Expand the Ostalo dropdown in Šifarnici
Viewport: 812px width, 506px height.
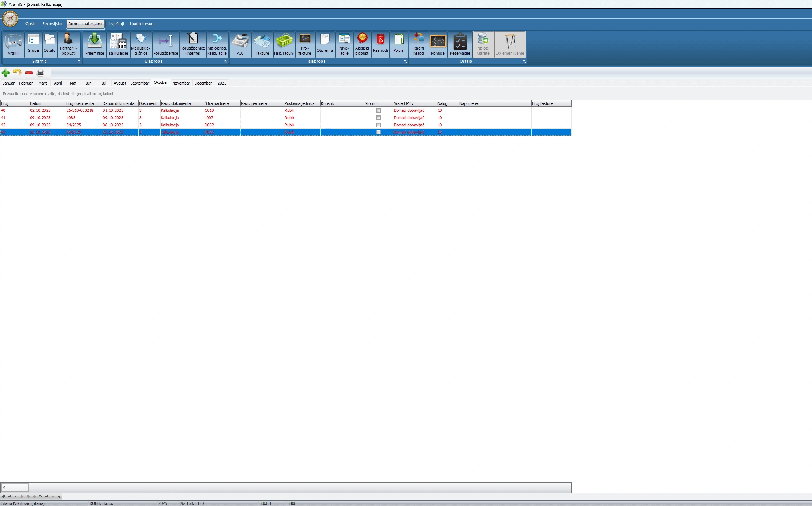click(x=49, y=44)
